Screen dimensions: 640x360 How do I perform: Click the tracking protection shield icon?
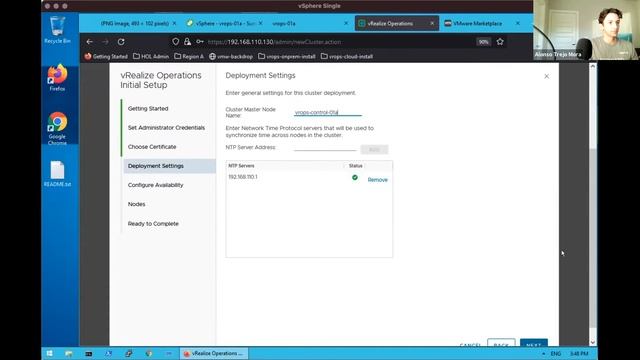[x=176, y=42]
